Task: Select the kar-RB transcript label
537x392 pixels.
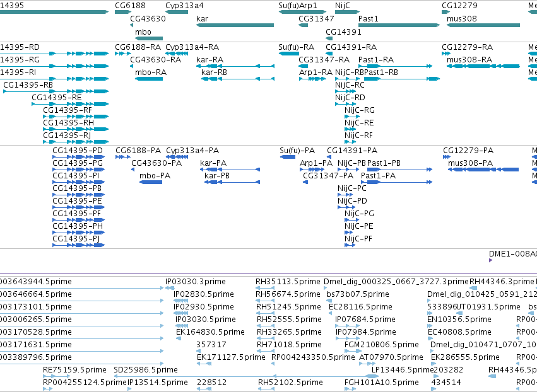Action: pos(214,72)
